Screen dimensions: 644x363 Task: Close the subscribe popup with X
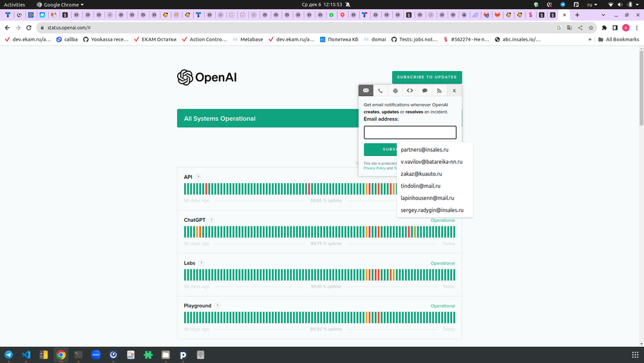(454, 91)
